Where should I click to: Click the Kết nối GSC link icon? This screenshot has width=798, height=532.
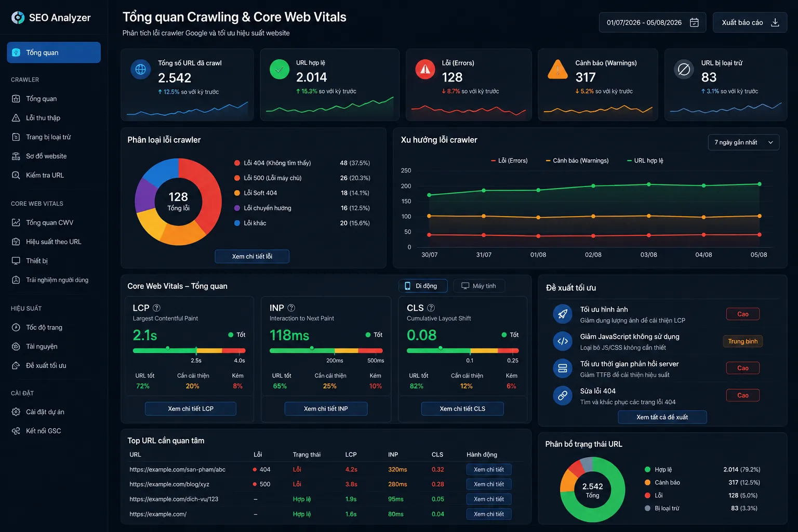pyautogui.click(x=16, y=431)
